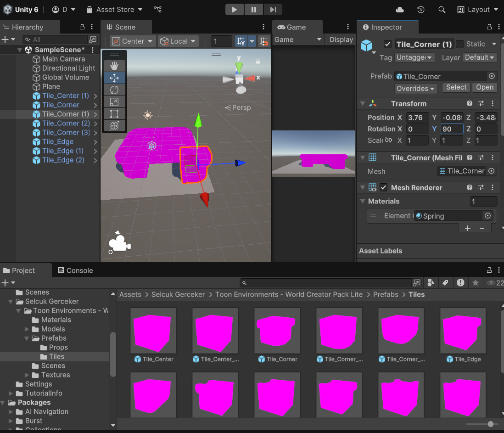504x433 pixels.
Task: Click the Inspector lock icon
Action: coord(489,27)
